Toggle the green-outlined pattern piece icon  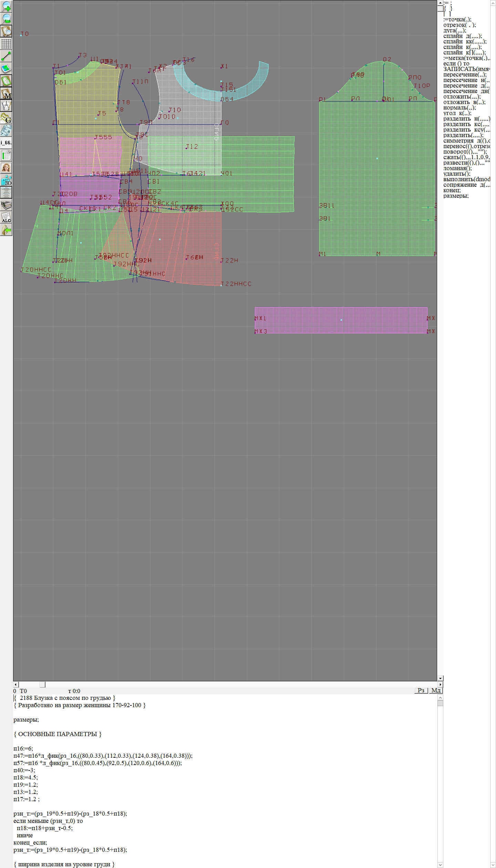pyautogui.click(x=6, y=81)
